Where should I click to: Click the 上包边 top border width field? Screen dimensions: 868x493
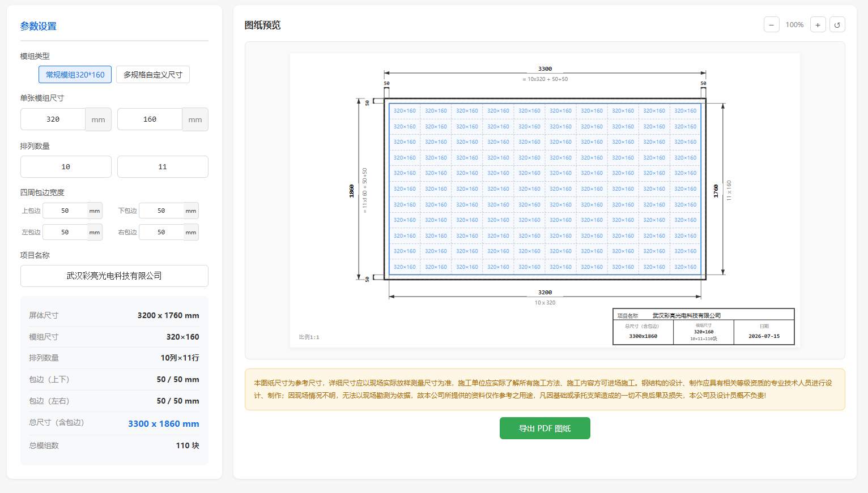pos(65,211)
